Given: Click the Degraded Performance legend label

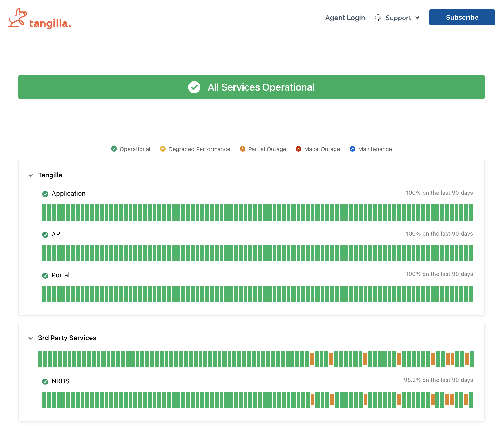Looking at the screenshot, I should click(x=199, y=149).
